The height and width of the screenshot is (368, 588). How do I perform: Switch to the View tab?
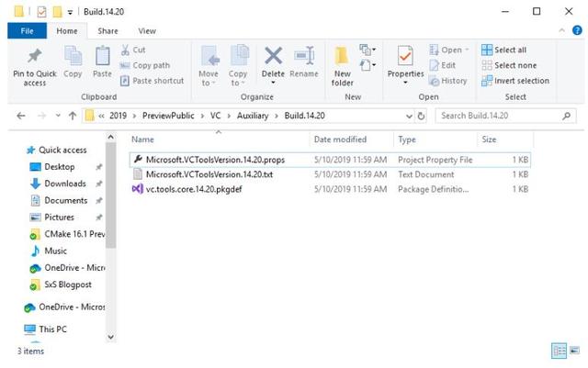147,30
